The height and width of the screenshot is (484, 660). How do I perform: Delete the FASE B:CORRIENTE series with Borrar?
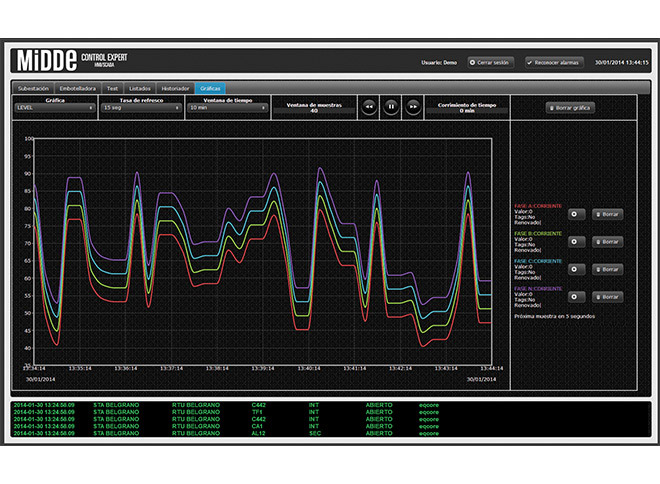coord(607,241)
